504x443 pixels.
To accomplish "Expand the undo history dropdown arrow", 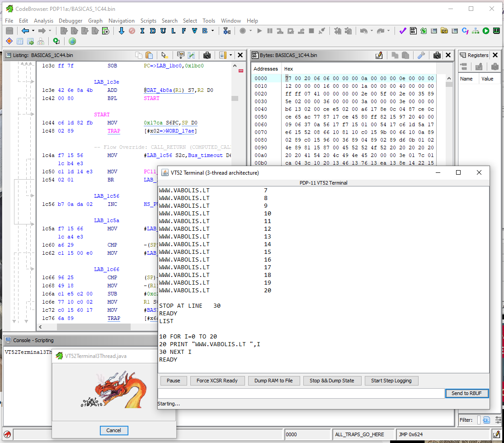I will coord(372,31).
